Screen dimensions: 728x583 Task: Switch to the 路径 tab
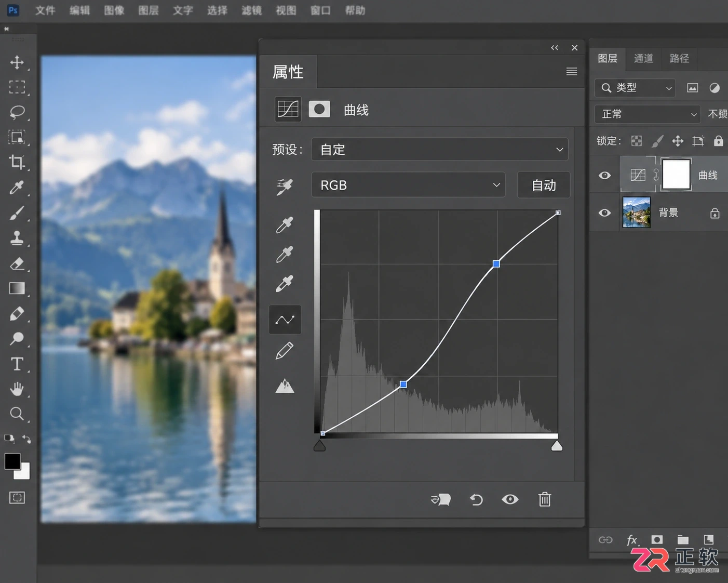click(679, 59)
